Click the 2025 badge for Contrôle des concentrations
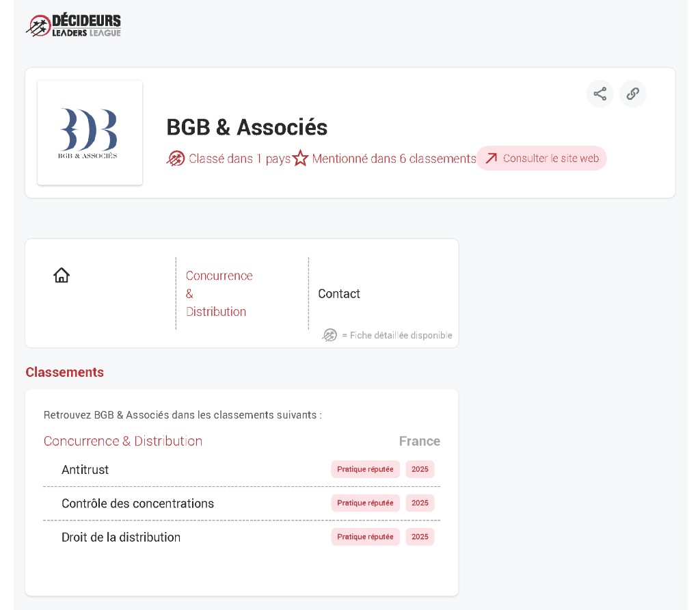The image size is (700, 610). point(420,503)
